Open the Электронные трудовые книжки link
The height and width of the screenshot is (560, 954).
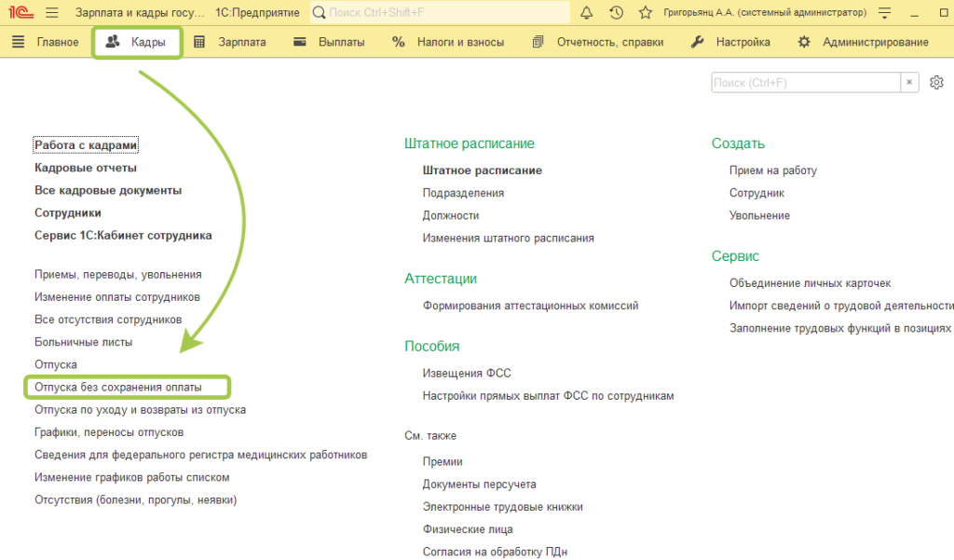[x=502, y=507]
